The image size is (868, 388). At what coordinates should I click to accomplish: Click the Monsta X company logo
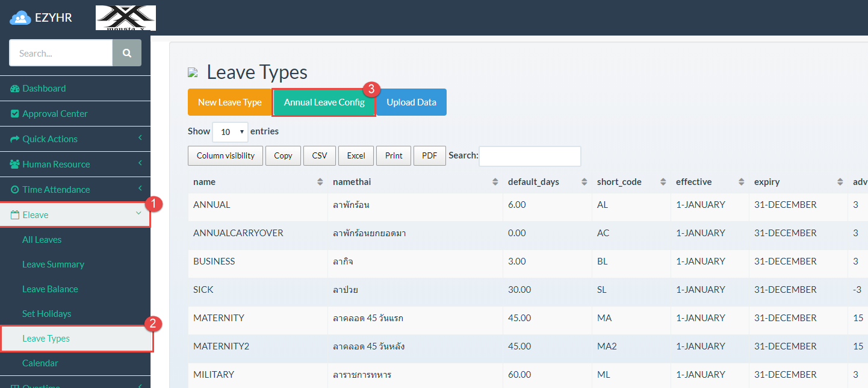(126, 18)
